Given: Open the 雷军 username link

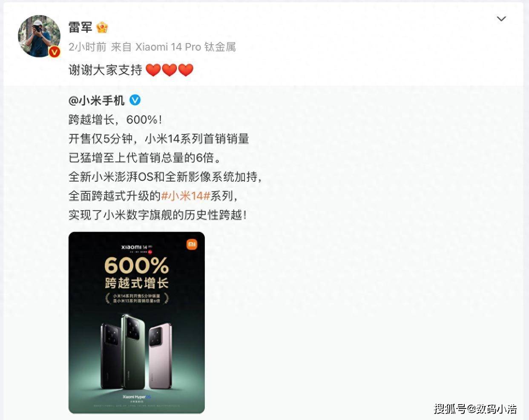Looking at the screenshot, I should (x=80, y=28).
